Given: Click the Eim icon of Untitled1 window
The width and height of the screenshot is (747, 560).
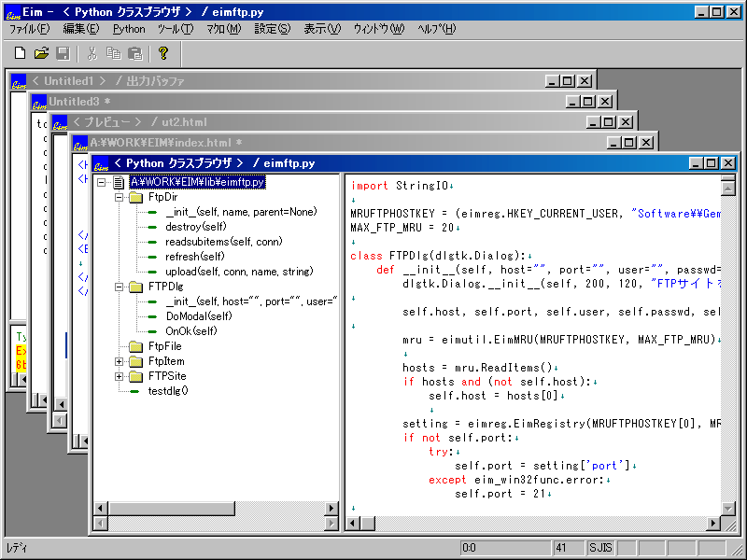Looking at the screenshot, I should [19, 81].
